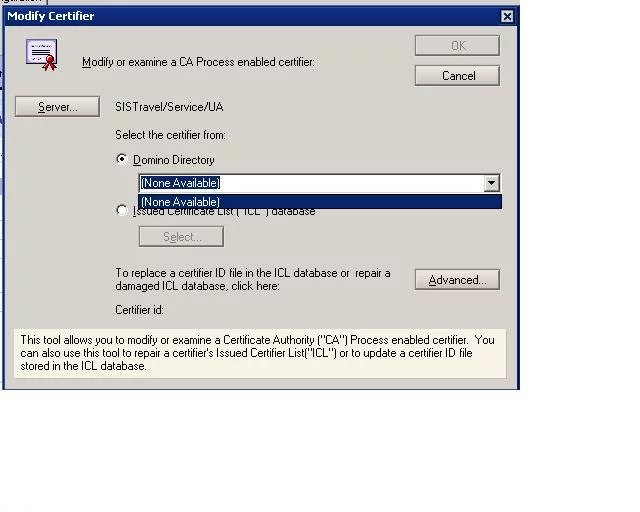Click the Modify Certifier title bar
The width and height of the screenshot is (640, 512).
click(250, 16)
